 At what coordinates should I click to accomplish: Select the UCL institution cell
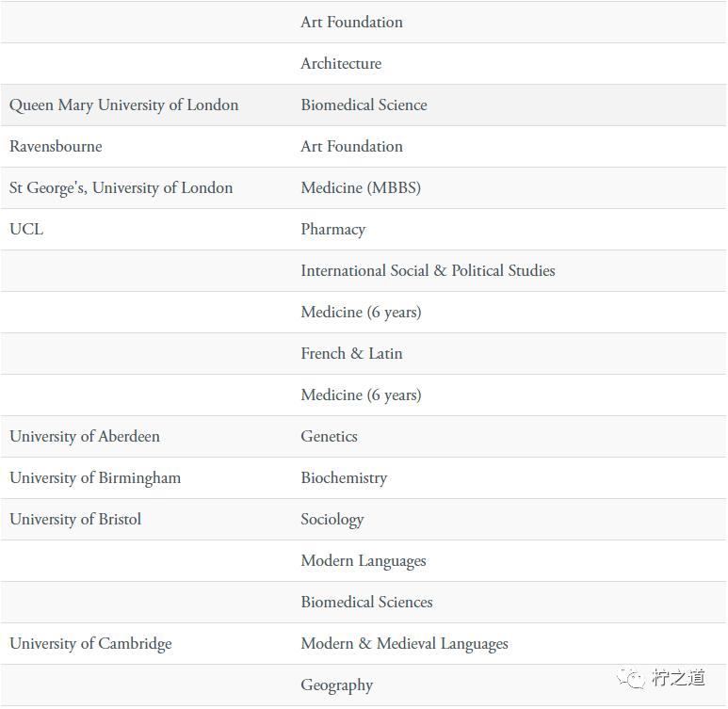pos(26,229)
